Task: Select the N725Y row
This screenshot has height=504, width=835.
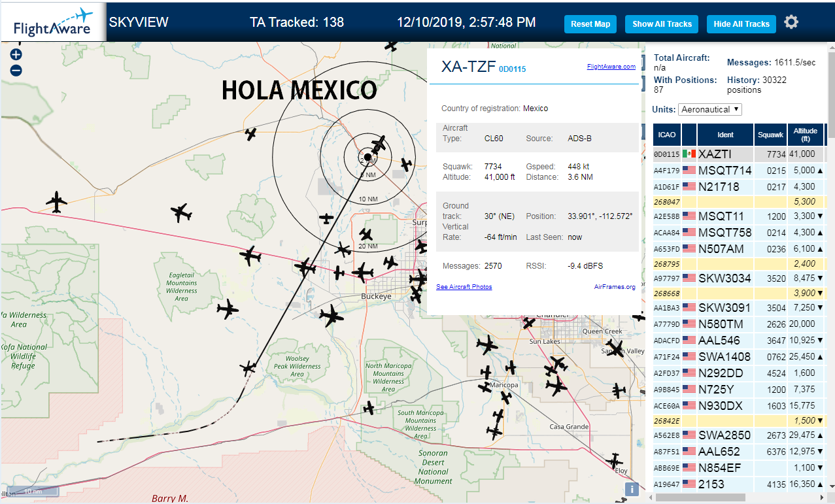Action: coord(739,389)
